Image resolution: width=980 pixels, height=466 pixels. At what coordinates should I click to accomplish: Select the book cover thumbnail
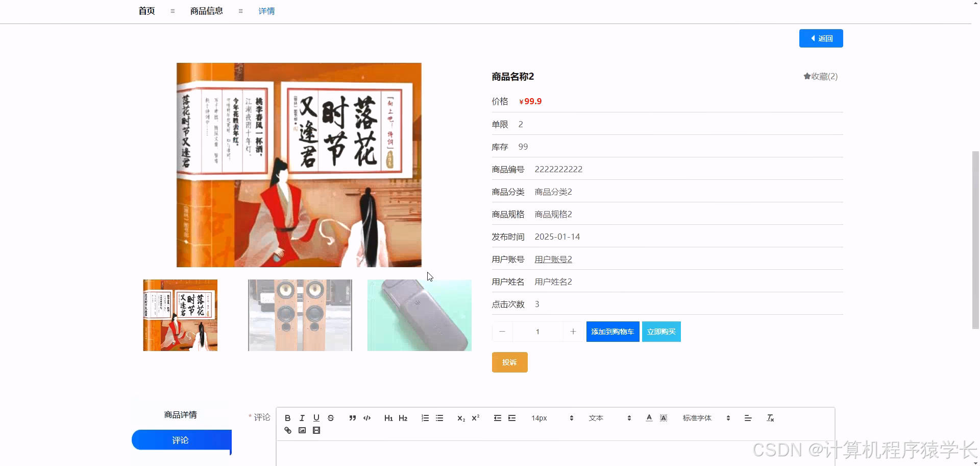pos(180,315)
